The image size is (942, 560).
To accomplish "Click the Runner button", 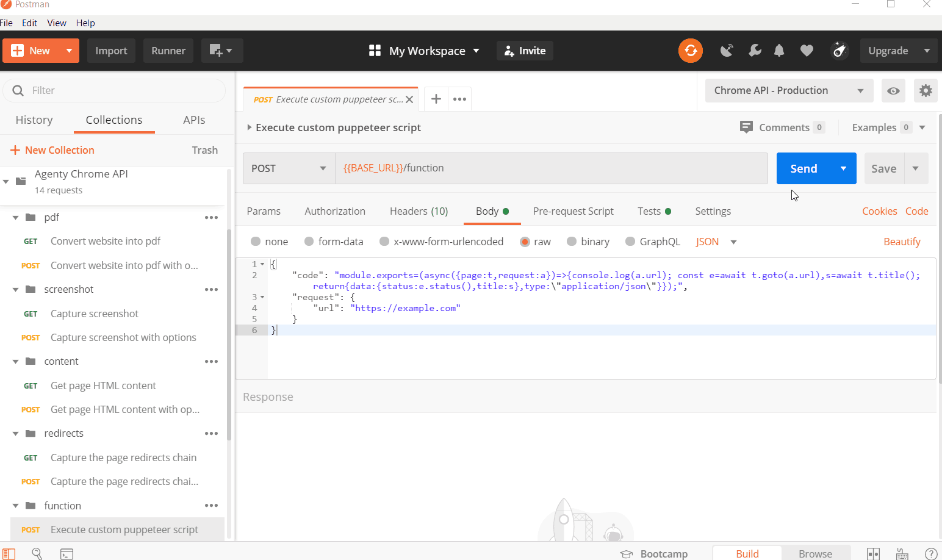I will tap(168, 51).
